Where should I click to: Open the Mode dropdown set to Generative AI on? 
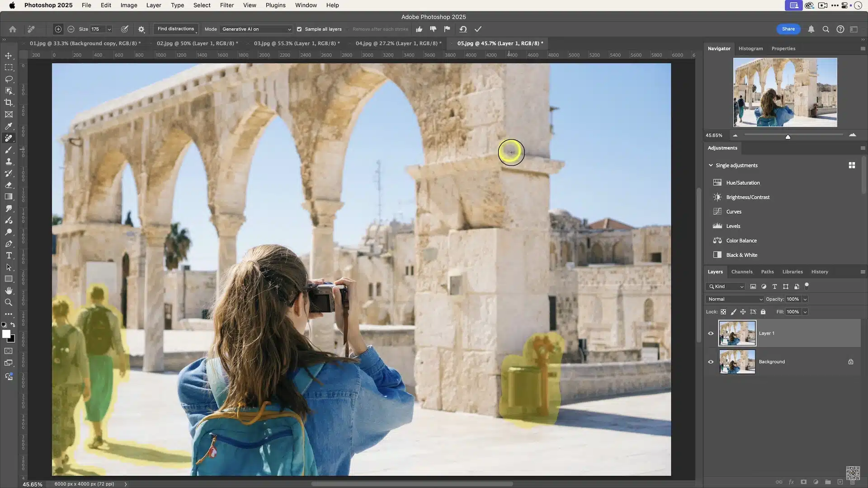point(256,29)
